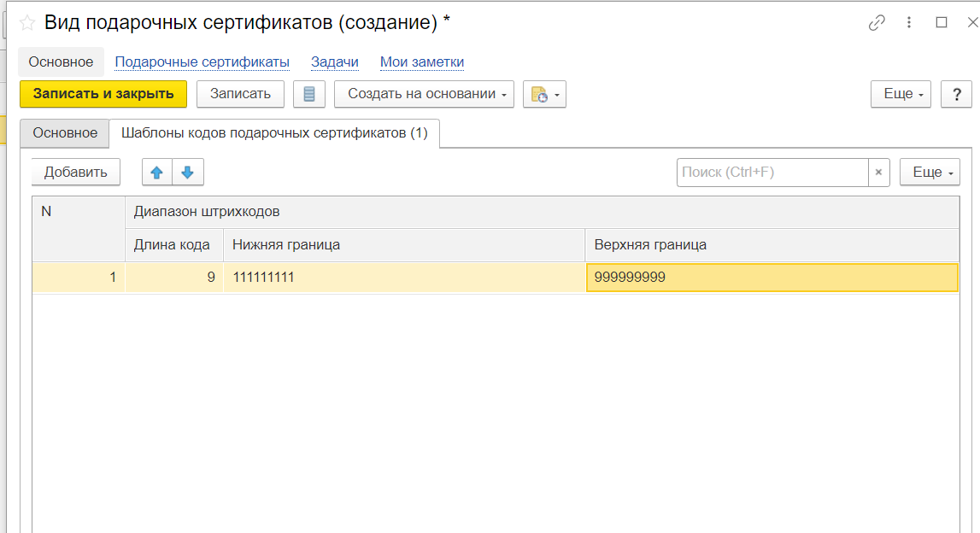Open help with question mark button
980x533 pixels.
click(956, 94)
